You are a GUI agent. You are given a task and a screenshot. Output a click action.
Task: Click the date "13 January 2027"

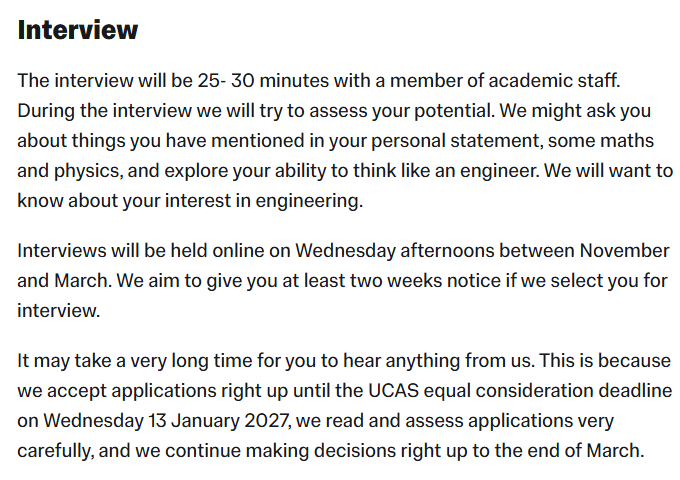click(218, 421)
